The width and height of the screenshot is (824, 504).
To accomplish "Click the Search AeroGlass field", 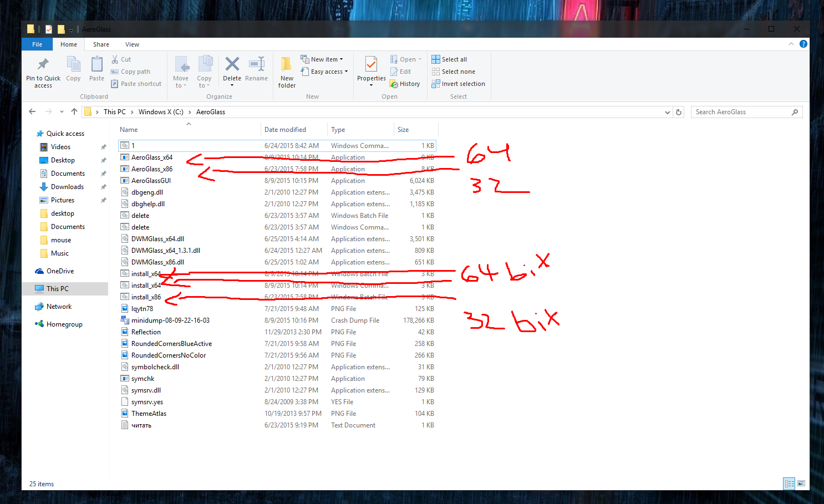I will pyautogui.click(x=747, y=112).
